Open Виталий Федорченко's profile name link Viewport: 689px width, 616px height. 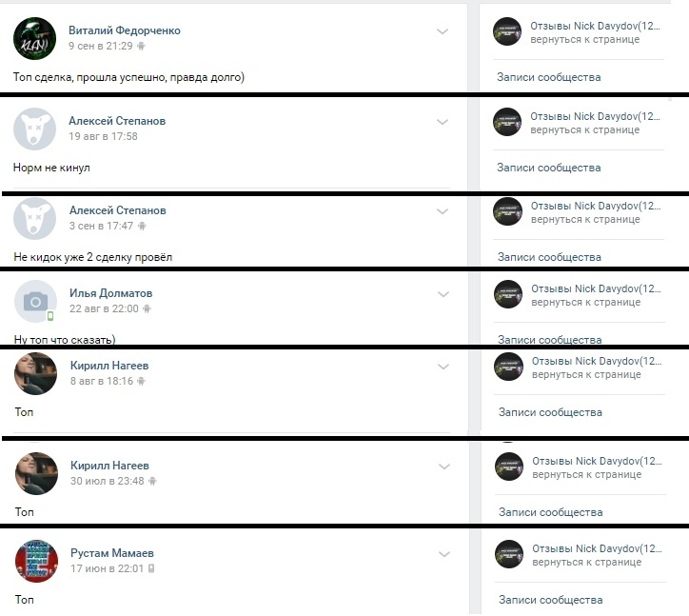125,30
